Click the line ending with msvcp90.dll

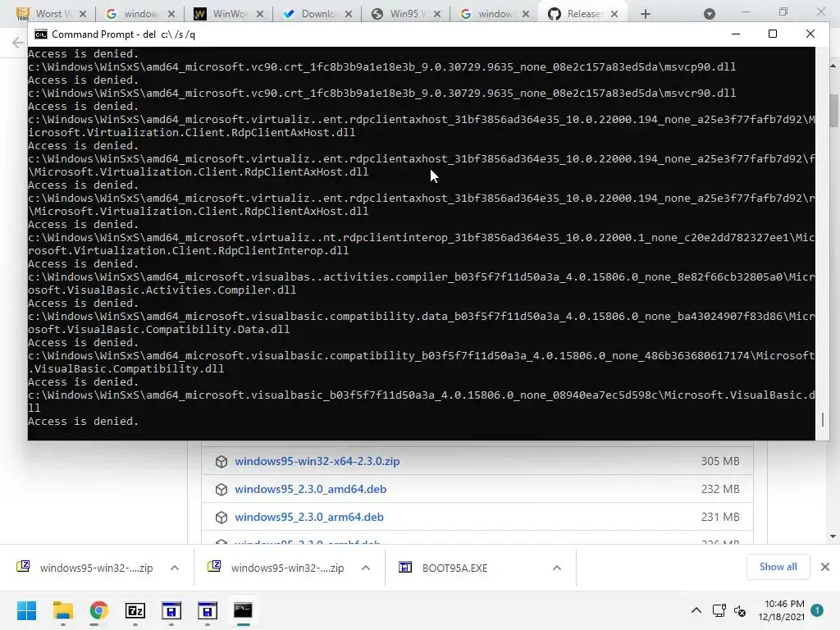[382, 67]
